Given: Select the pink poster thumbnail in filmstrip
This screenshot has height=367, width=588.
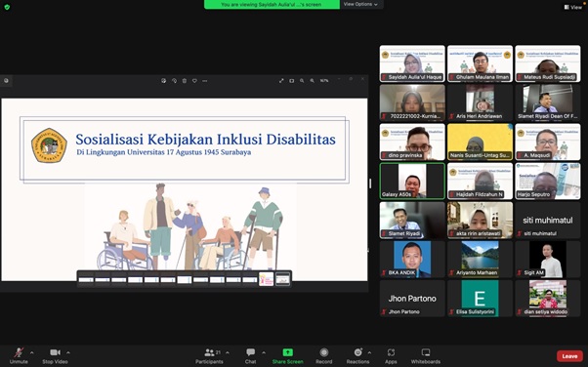Looking at the screenshot, I should 267,279.
